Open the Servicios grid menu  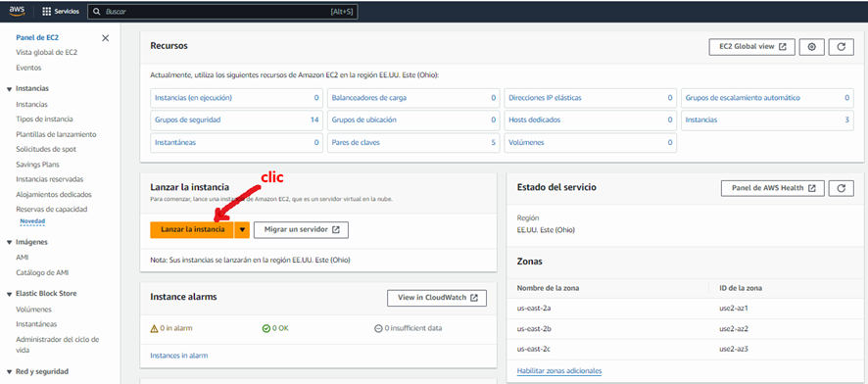61,11
